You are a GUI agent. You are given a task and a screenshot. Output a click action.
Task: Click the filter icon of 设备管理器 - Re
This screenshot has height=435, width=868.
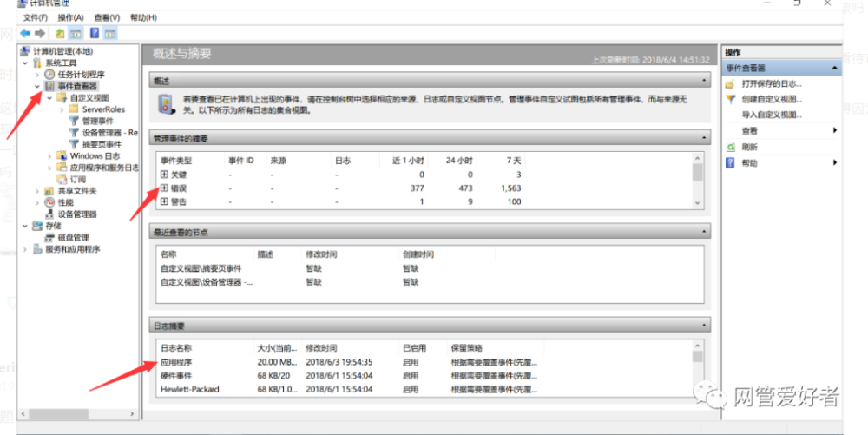click(x=74, y=132)
